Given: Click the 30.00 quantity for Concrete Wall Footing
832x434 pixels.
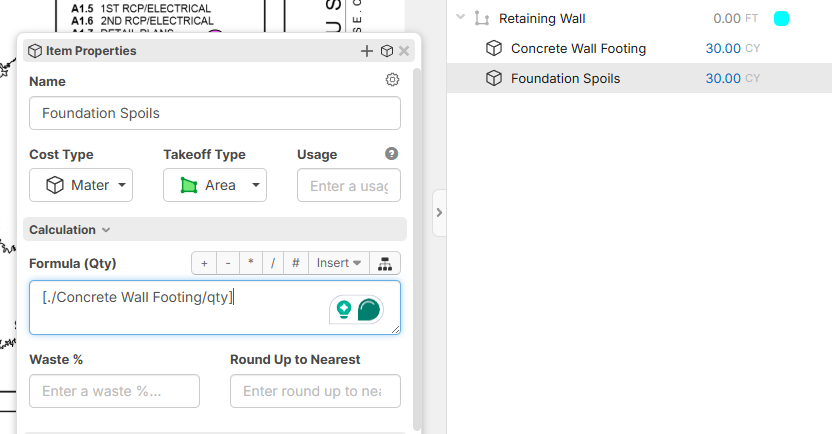Looking at the screenshot, I should click(x=723, y=48).
